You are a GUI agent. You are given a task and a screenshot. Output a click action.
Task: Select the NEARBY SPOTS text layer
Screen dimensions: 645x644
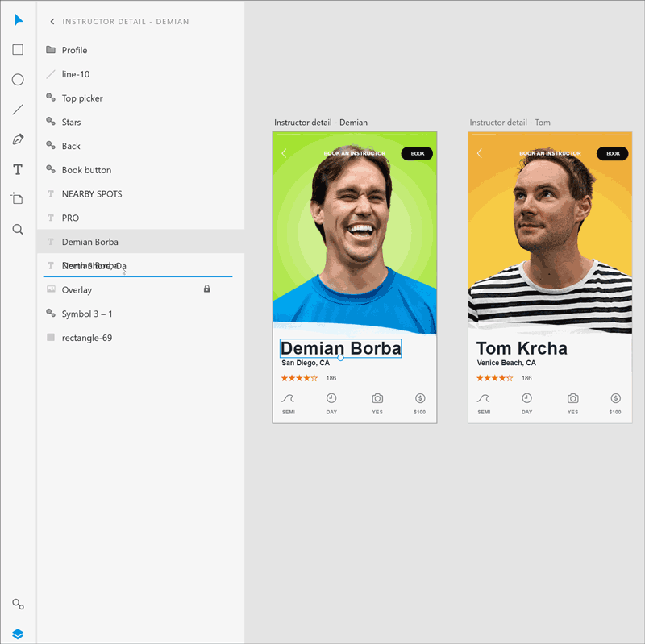click(x=92, y=194)
